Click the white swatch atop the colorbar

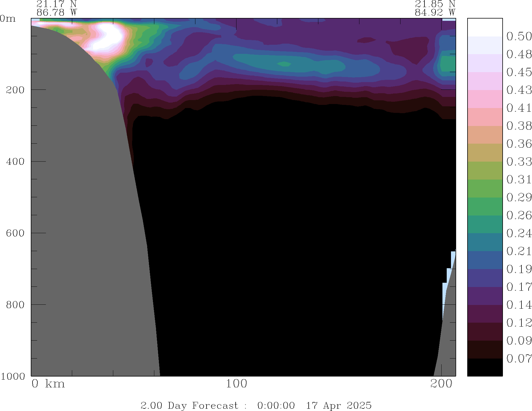(x=485, y=27)
